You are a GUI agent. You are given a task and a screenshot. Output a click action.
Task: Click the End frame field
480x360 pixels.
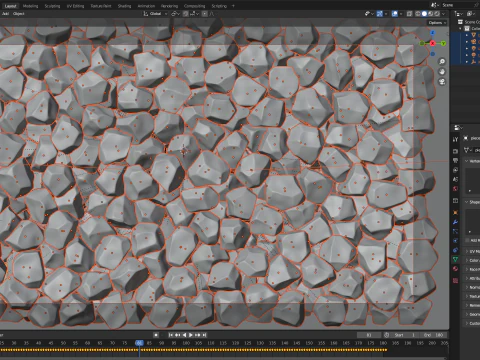[x=434, y=335]
